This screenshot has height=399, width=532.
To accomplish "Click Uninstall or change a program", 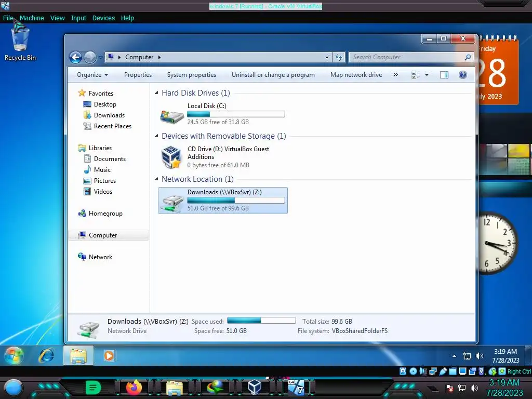I will click(273, 75).
